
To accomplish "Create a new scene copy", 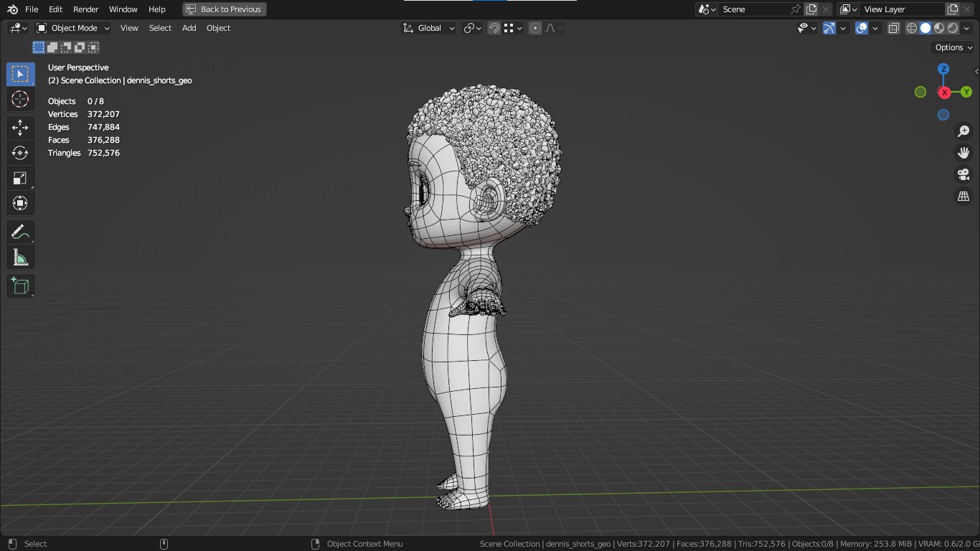I will [811, 9].
